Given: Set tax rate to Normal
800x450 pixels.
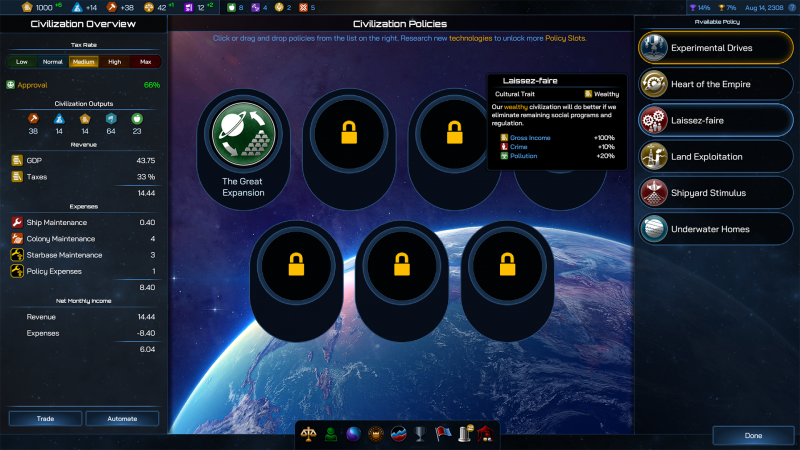Looking at the screenshot, I should 53,62.
